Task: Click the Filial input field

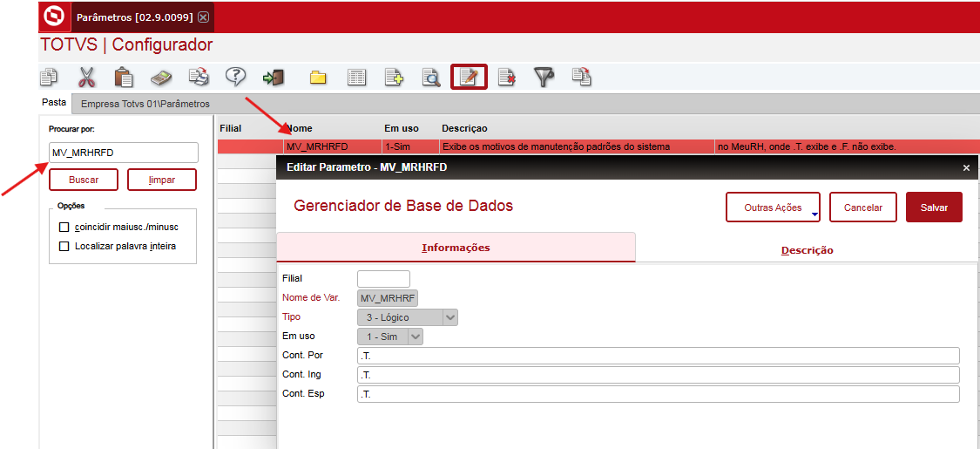Action: pos(384,279)
